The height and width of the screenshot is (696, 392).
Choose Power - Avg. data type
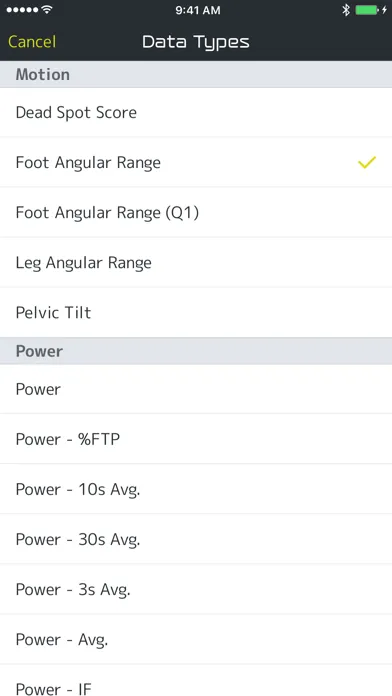tap(196, 640)
